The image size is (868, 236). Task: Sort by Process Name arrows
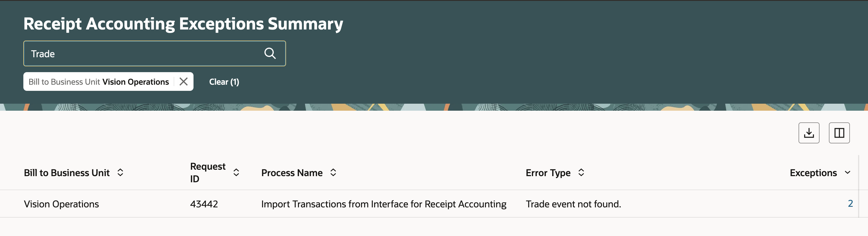coord(333,173)
